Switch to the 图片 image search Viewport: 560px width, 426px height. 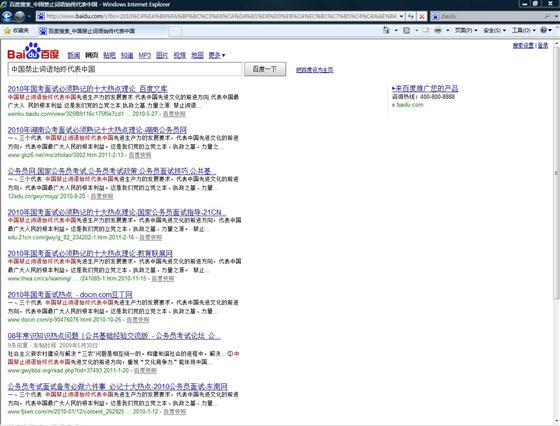click(x=162, y=55)
